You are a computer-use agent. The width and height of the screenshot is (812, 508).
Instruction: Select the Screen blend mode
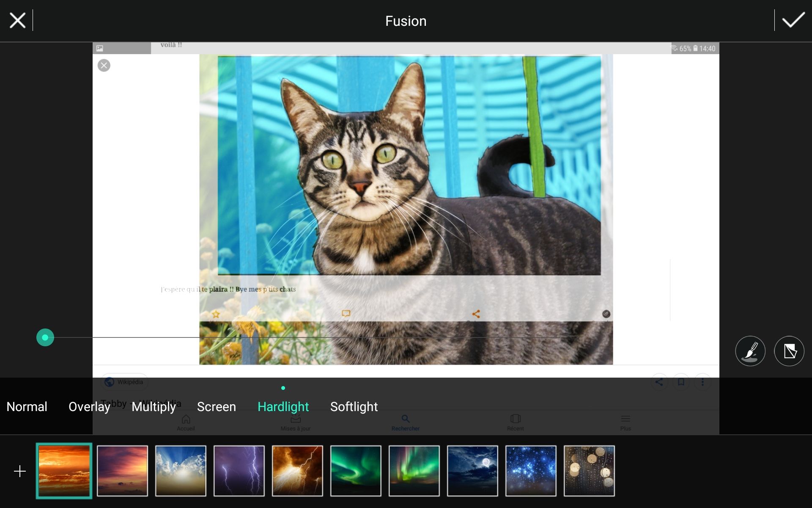(x=217, y=406)
